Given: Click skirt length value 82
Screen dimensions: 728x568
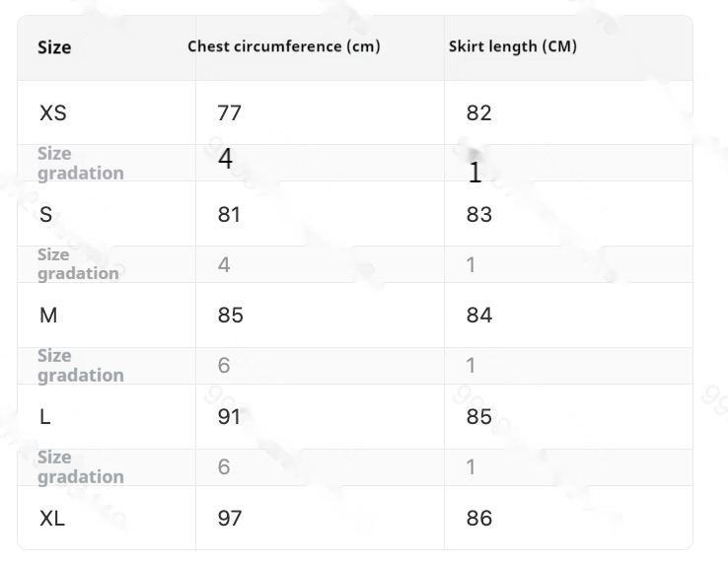Looking at the screenshot, I should pyautogui.click(x=478, y=112).
